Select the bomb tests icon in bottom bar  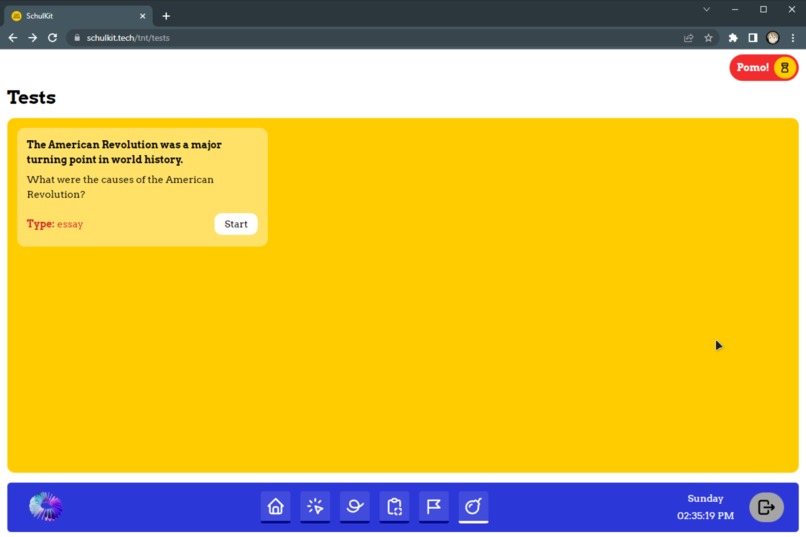(473, 507)
